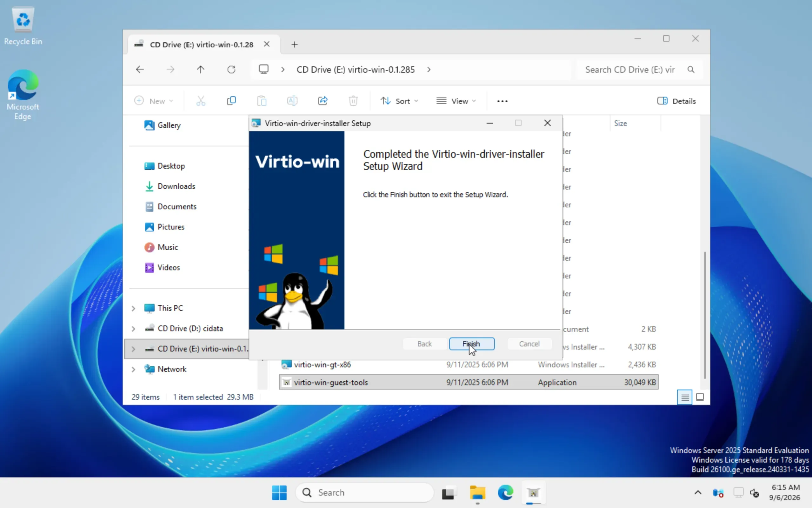Click the 4,307 KB size cell

click(x=642, y=347)
